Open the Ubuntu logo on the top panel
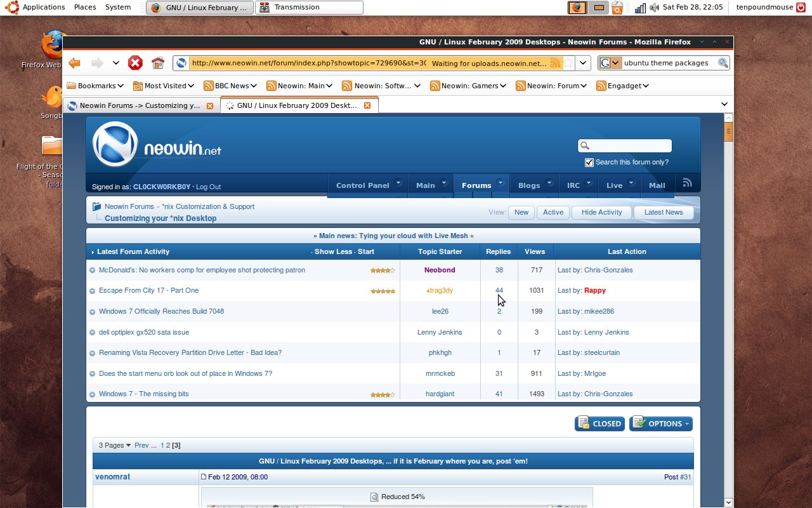The width and height of the screenshot is (812, 508). coord(11,7)
